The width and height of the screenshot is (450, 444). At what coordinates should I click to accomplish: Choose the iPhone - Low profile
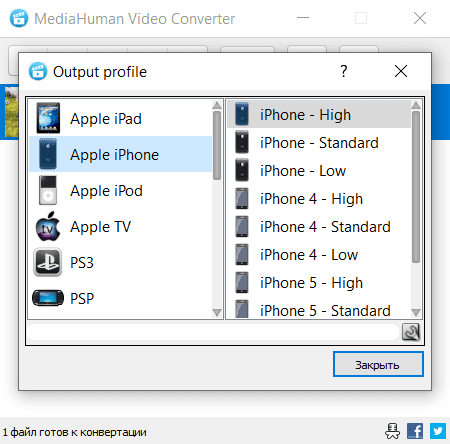319,171
